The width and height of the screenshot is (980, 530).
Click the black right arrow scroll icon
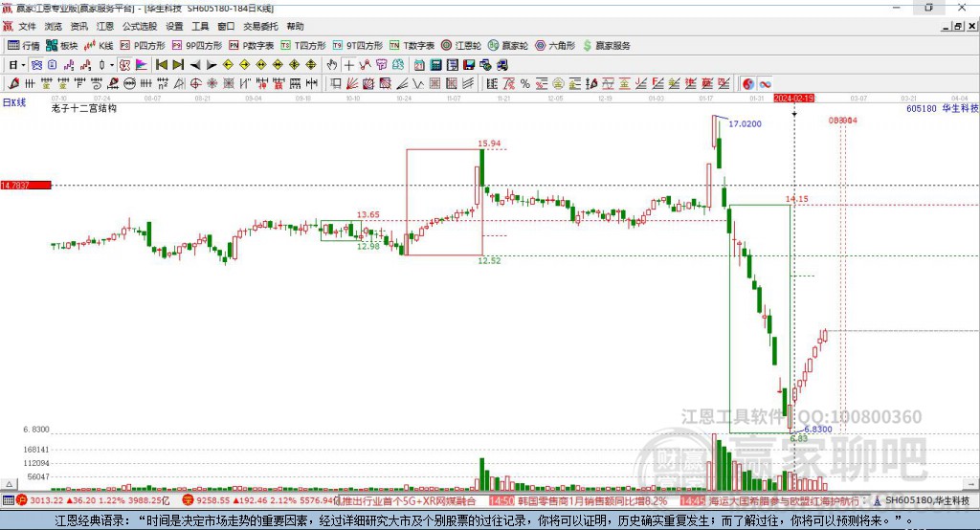(212, 65)
